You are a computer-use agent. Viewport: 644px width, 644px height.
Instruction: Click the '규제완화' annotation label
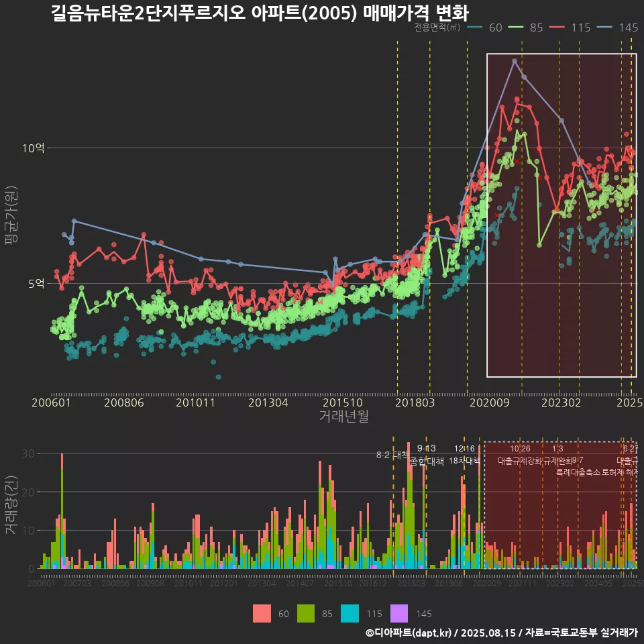557,461
